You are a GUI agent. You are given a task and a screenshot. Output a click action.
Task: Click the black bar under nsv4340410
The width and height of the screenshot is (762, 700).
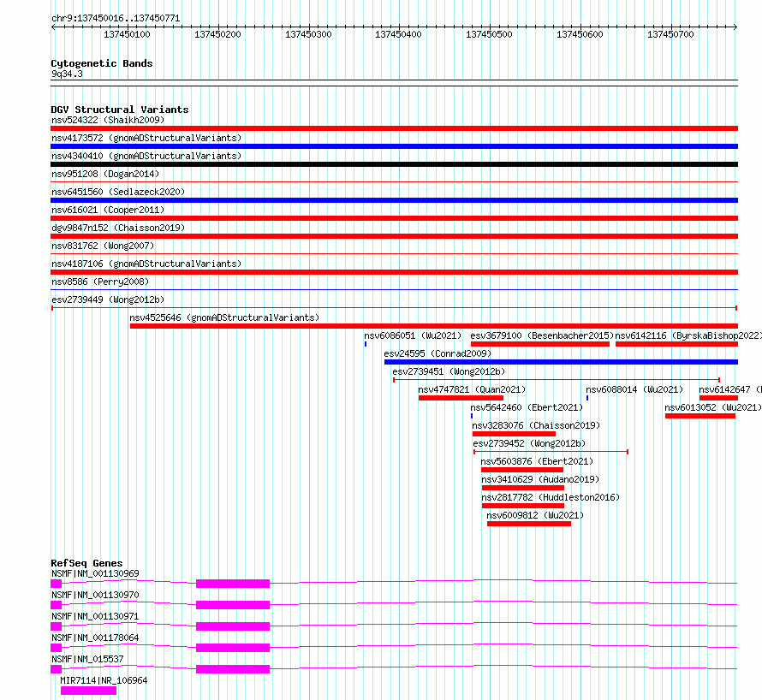(394, 164)
